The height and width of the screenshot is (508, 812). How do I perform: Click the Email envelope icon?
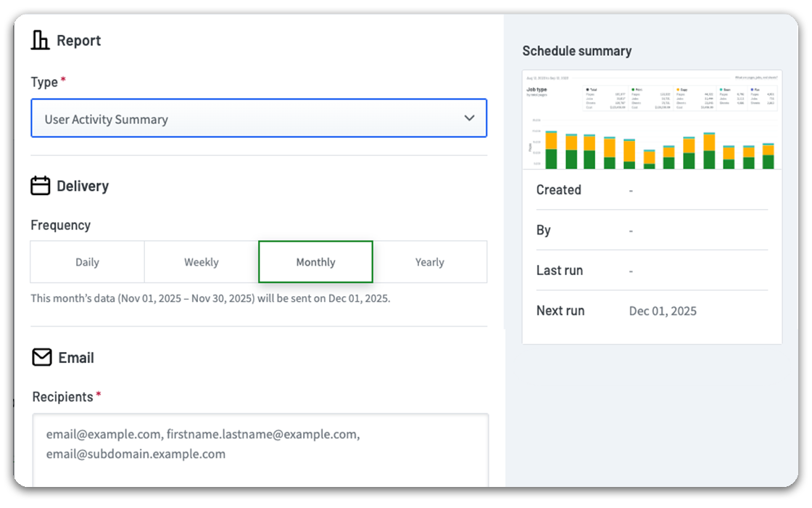tap(42, 358)
